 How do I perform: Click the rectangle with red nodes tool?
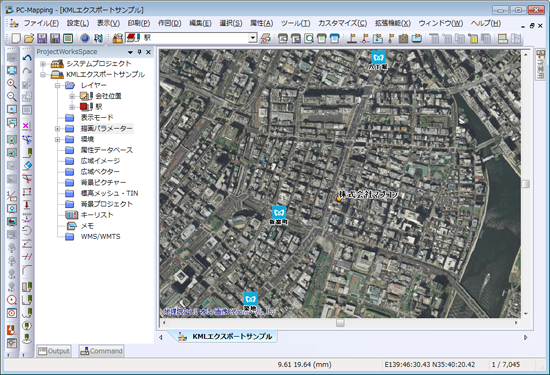[27, 192]
